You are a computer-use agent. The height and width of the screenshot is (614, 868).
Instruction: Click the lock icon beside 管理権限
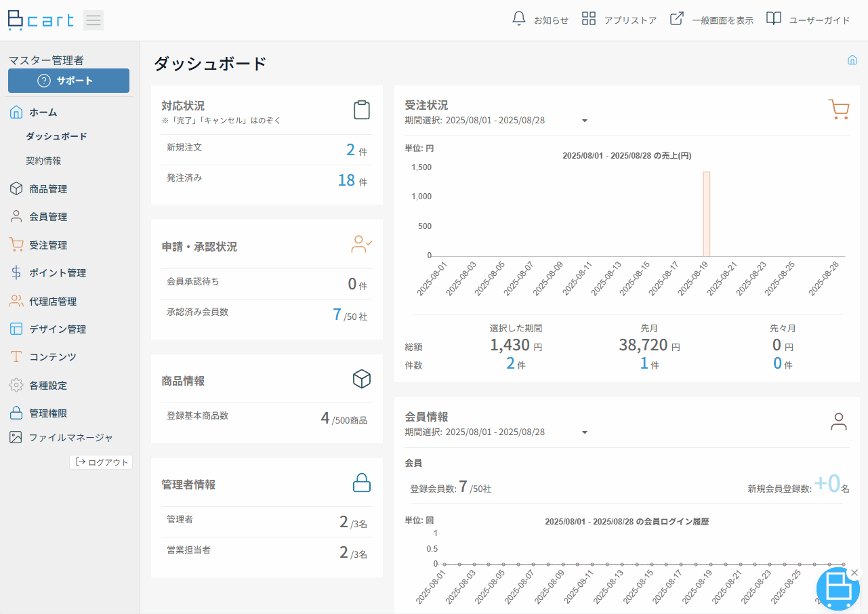[16, 413]
